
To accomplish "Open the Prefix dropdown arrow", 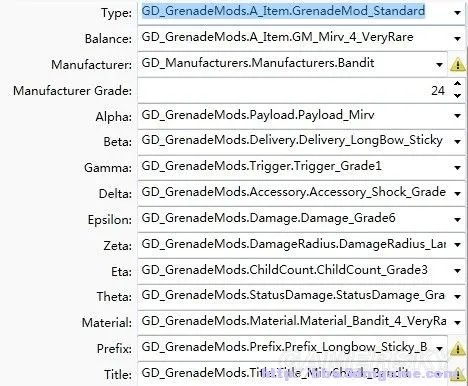I will [x=440, y=349].
